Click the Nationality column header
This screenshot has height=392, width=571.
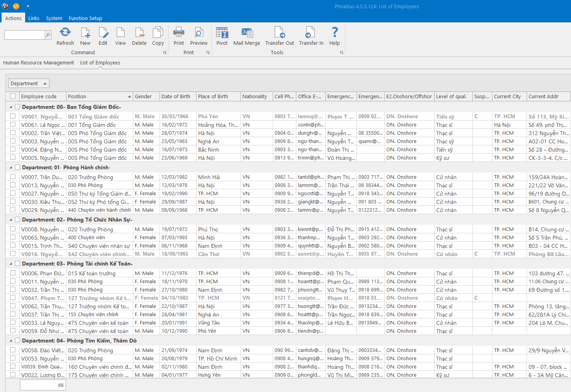(257, 96)
